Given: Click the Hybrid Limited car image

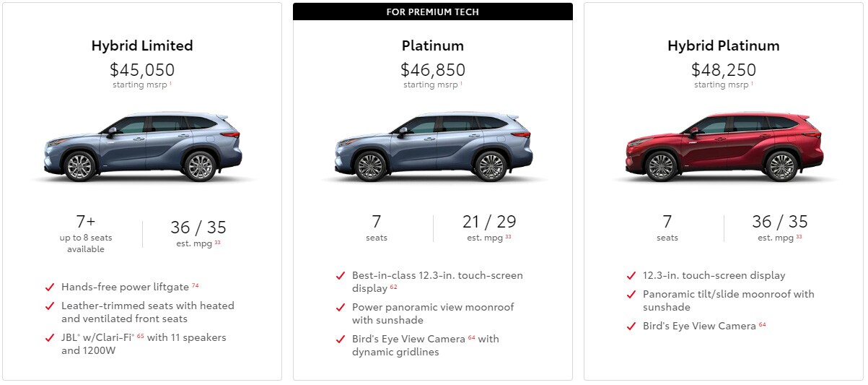Looking at the screenshot, I should (142, 148).
